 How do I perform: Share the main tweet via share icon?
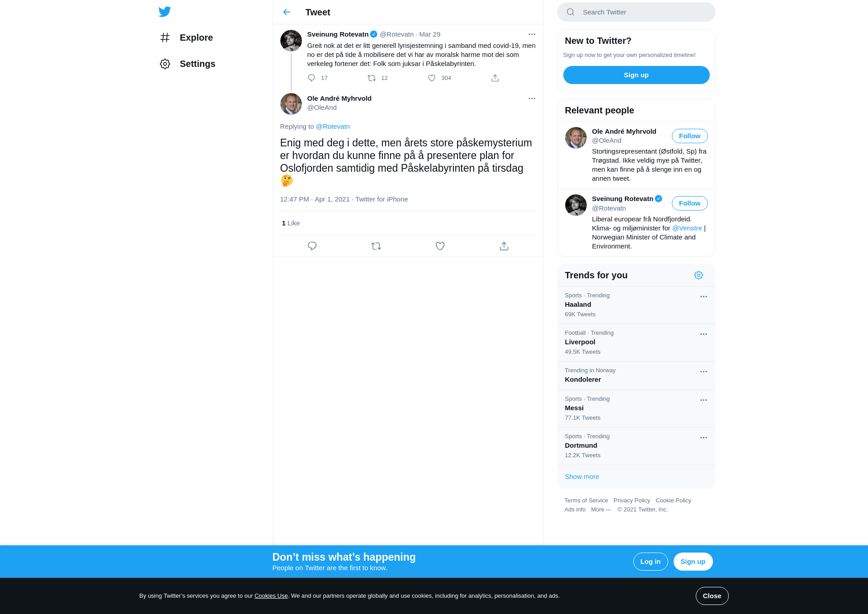(x=504, y=246)
